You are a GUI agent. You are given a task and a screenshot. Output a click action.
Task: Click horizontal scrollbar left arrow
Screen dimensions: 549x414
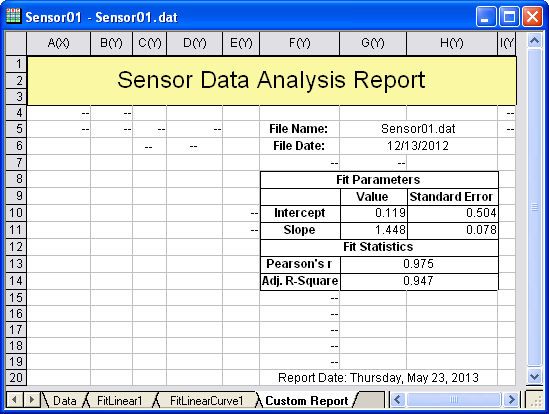point(398,400)
